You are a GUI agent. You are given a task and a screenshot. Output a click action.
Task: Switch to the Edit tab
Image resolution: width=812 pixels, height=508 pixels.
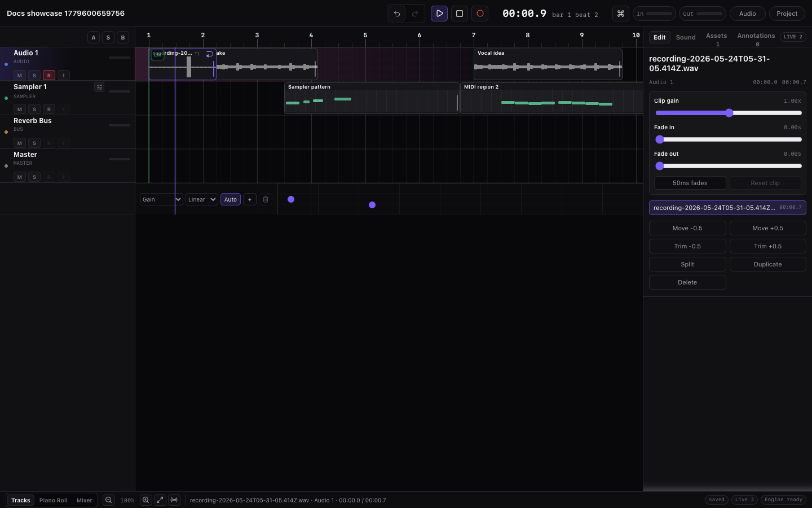(x=660, y=37)
